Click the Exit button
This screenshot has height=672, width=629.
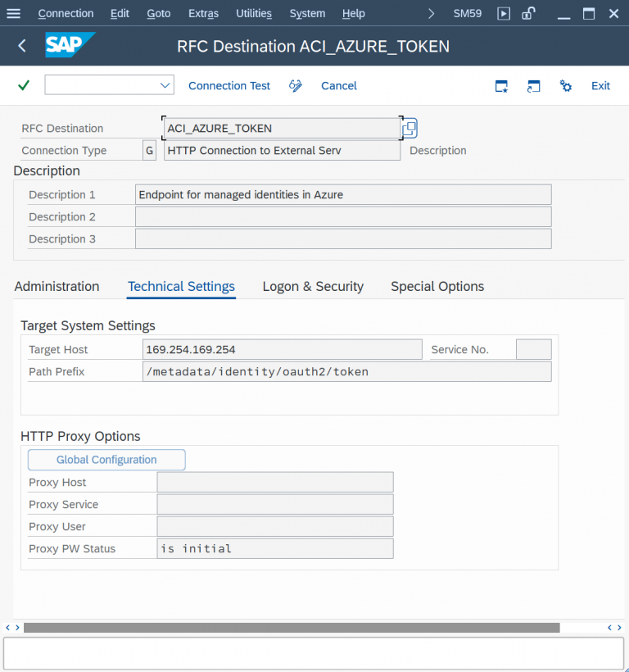(x=600, y=86)
